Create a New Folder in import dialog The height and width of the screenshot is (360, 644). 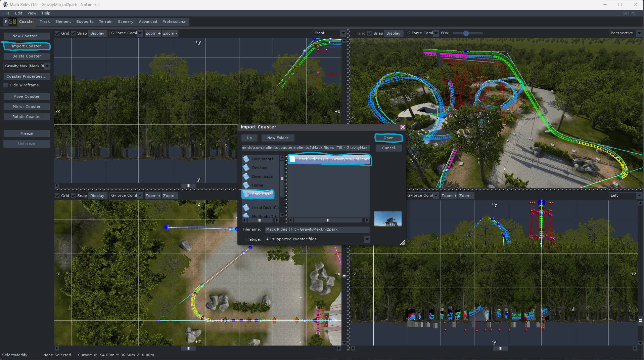click(278, 138)
